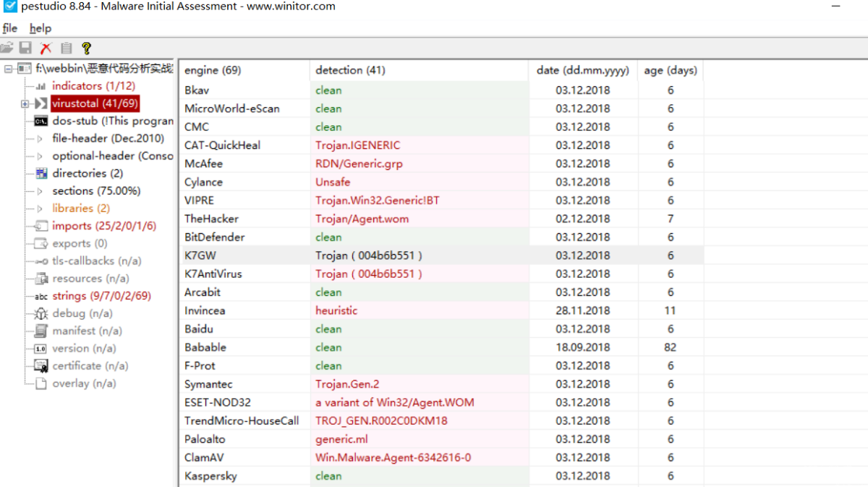Click the pestudio title bar app icon
The height and width of the screenshot is (487, 868).
click(9, 7)
